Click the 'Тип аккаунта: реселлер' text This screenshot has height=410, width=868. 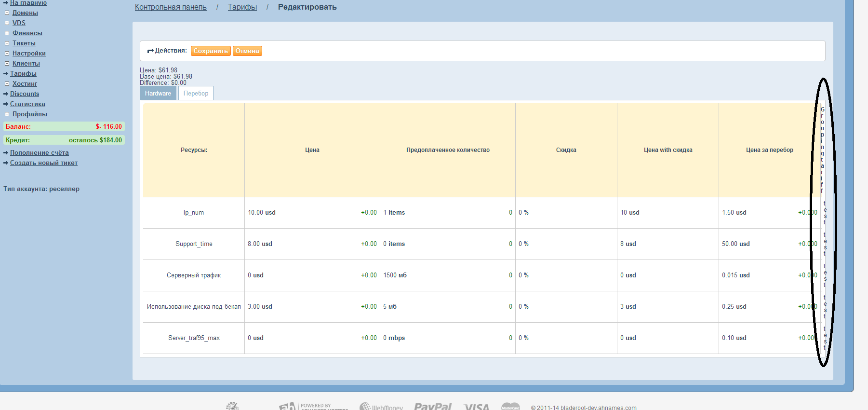(x=41, y=189)
